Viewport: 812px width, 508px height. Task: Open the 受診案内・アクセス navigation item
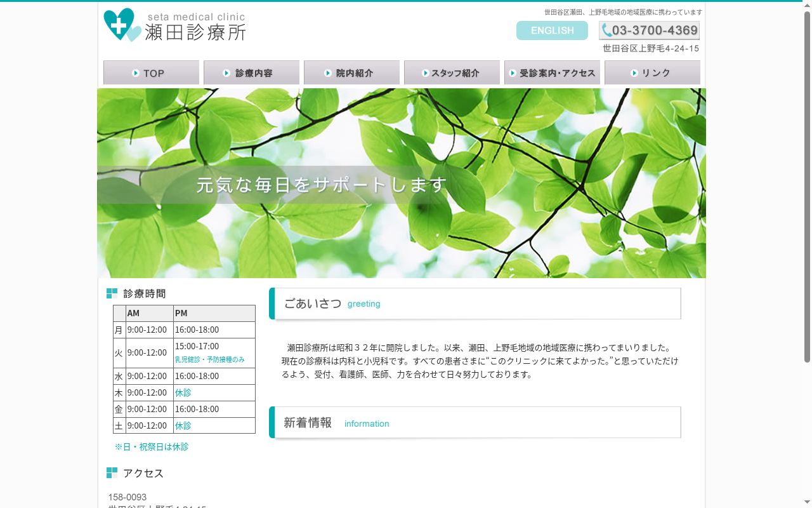552,72
